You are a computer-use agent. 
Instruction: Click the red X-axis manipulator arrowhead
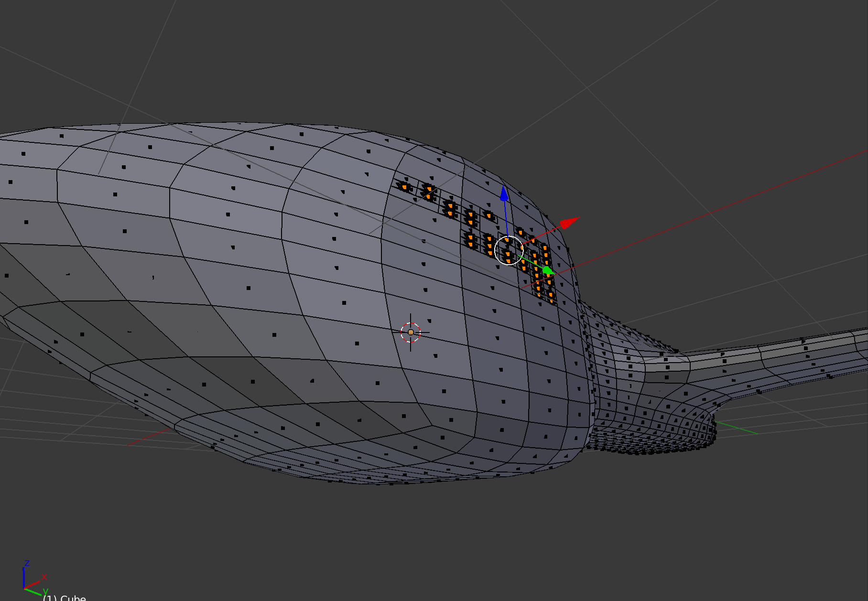pyautogui.click(x=569, y=223)
